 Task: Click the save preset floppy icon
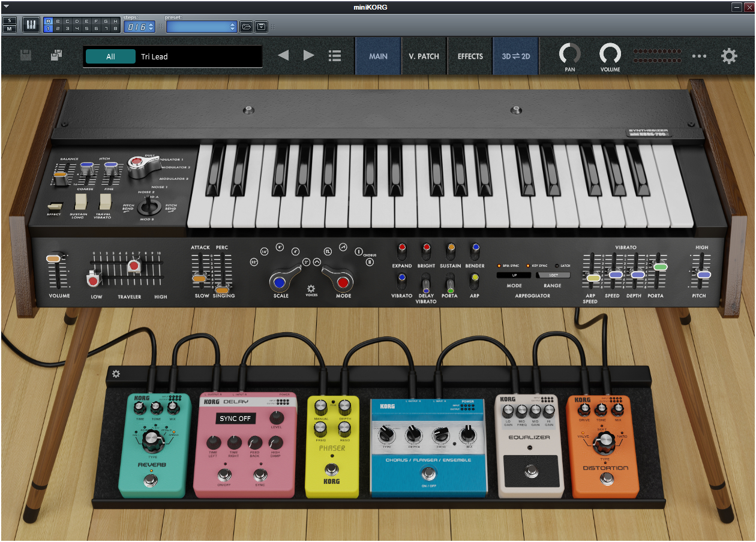click(x=26, y=56)
